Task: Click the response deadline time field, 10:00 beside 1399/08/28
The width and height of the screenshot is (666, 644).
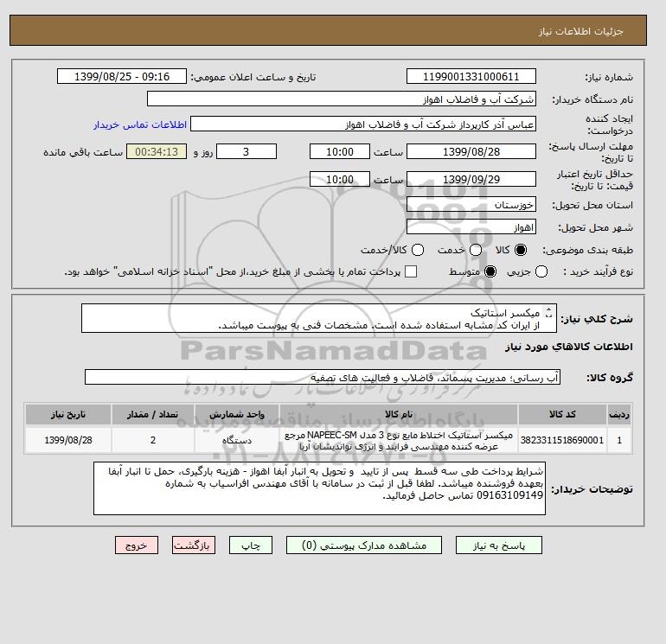Action: (340, 151)
